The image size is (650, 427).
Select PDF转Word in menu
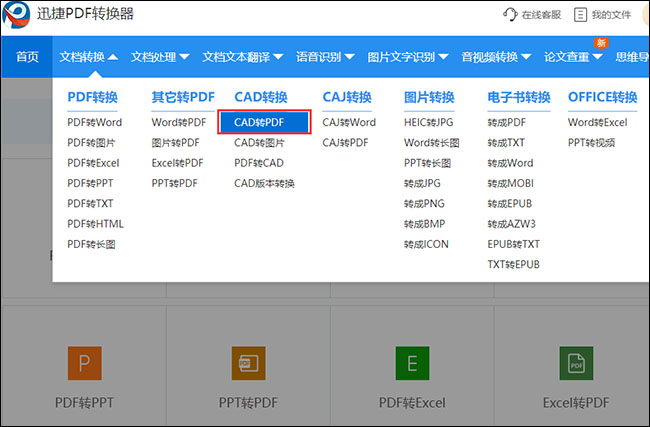[x=95, y=122]
